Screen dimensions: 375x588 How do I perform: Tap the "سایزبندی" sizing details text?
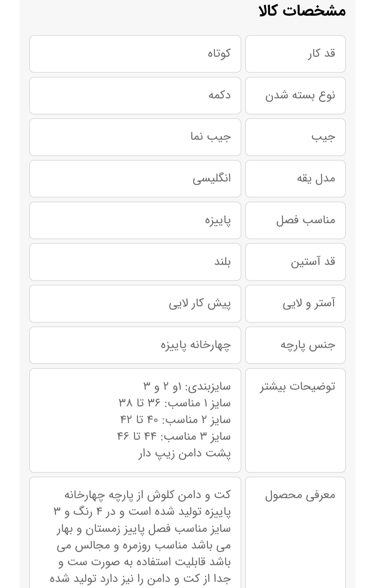(x=187, y=386)
